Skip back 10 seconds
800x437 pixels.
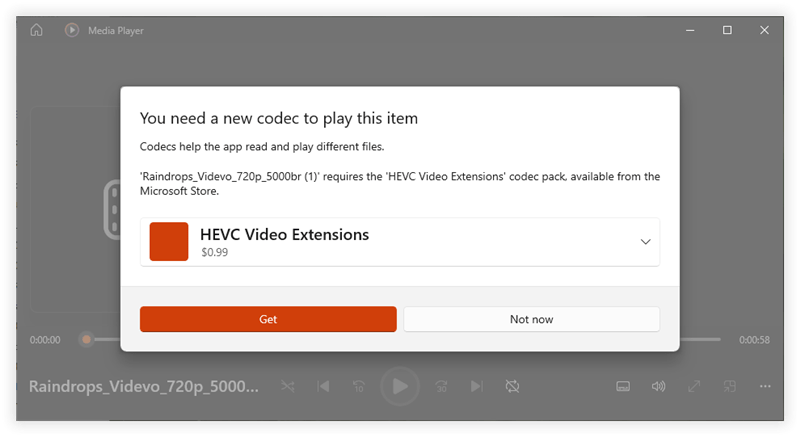359,386
